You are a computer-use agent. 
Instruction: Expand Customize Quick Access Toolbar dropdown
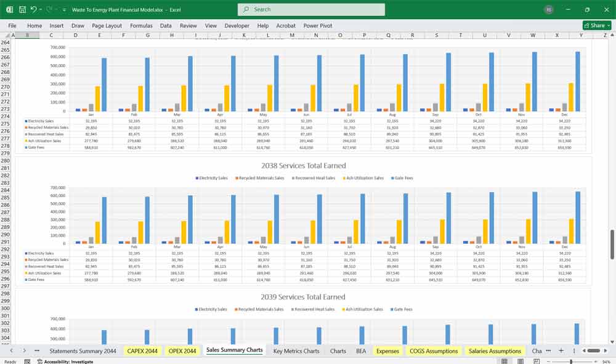click(65, 10)
